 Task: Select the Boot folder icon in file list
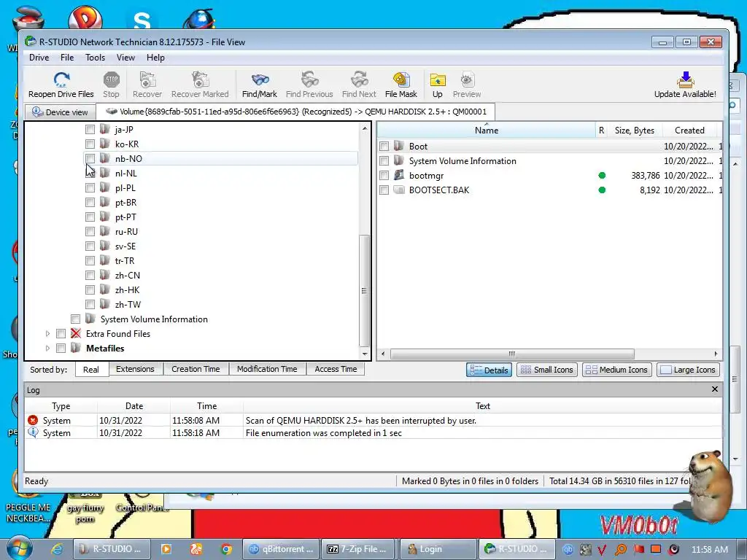point(399,146)
